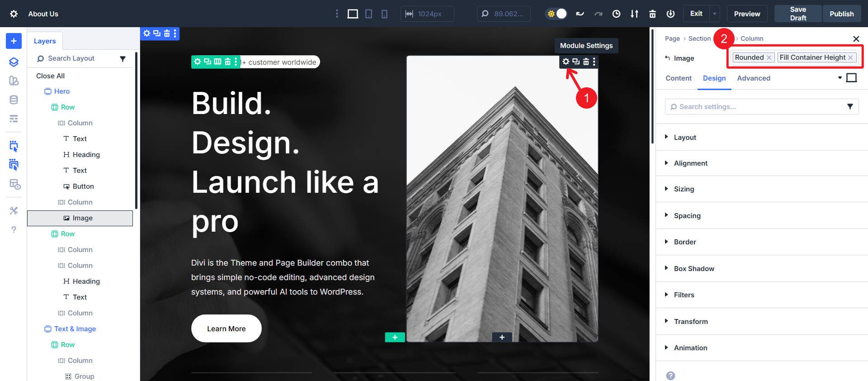This screenshot has width=868, height=381.
Task: Toggle hover mode icon in sidebar
Action: (x=14, y=165)
